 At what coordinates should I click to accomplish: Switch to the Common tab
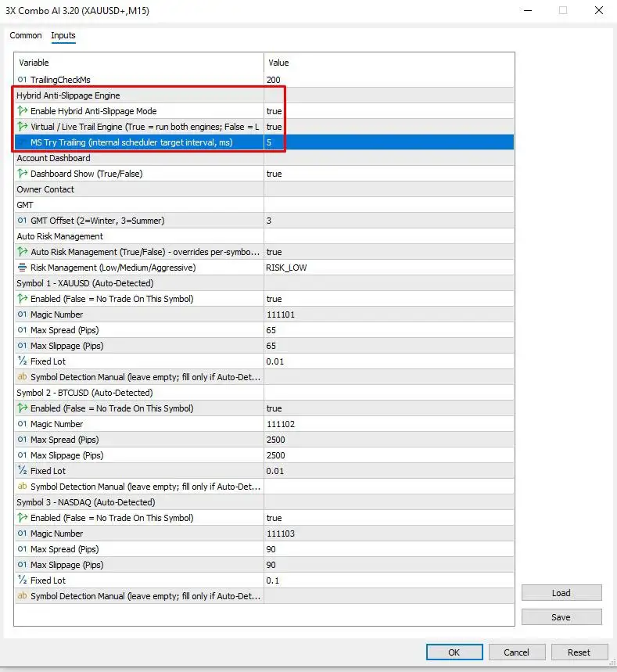(26, 35)
